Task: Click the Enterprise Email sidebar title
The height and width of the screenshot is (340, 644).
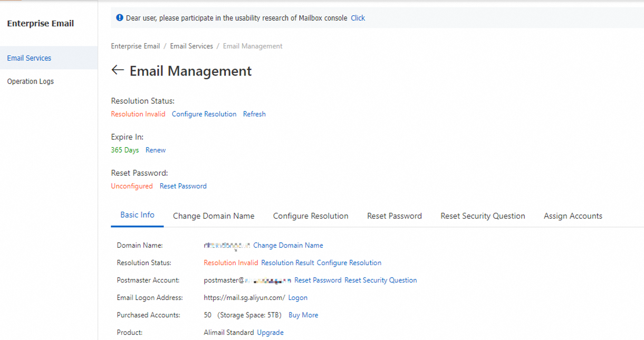Action: point(41,23)
